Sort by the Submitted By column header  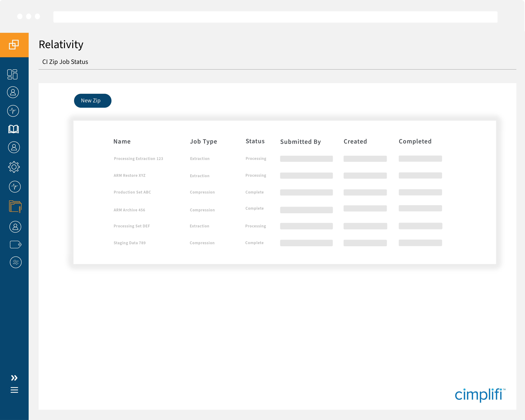[x=300, y=142]
